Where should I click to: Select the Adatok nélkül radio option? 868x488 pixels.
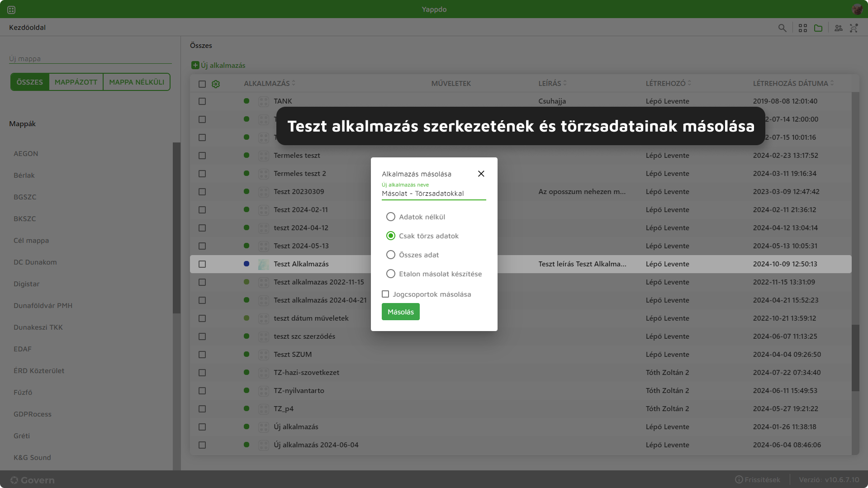pyautogui.click(x=391, y=217)
